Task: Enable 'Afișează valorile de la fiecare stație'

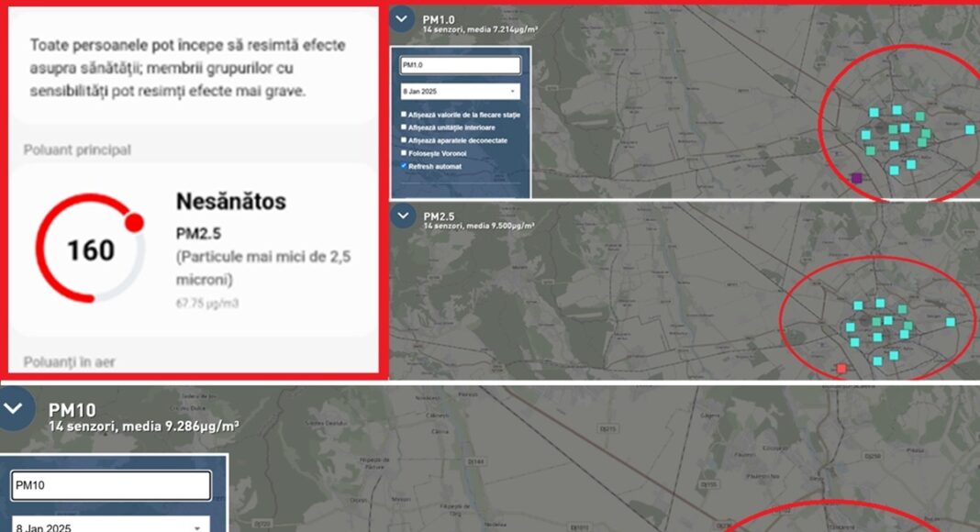Action: (x=403, y=115)
